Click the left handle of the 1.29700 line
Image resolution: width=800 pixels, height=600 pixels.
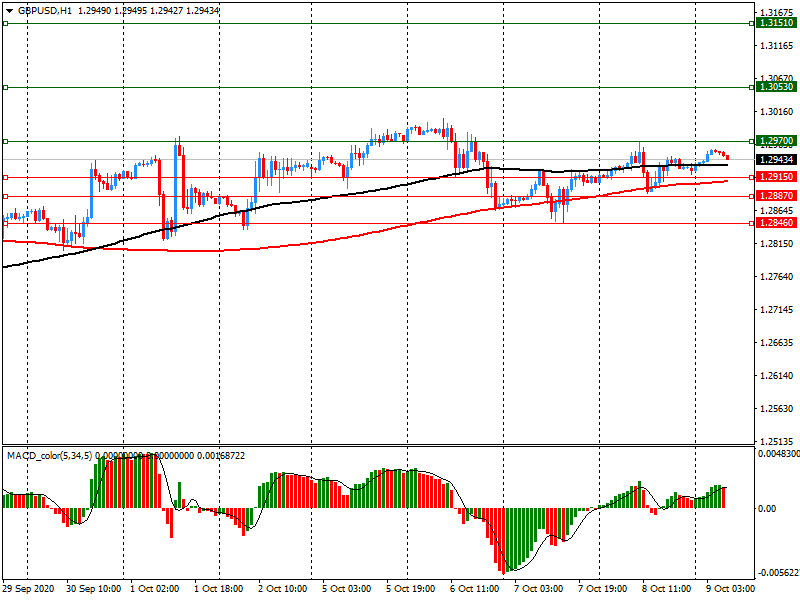coord(6,141)
